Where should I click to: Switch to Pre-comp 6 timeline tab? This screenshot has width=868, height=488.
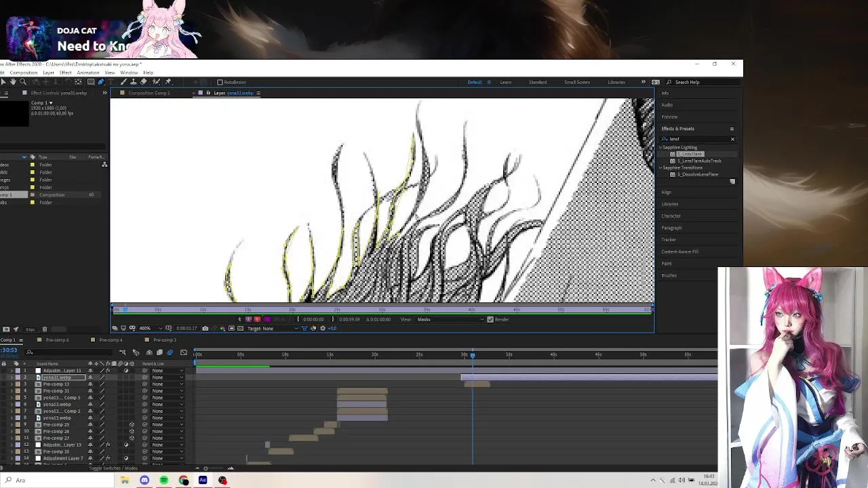point(58,340)
